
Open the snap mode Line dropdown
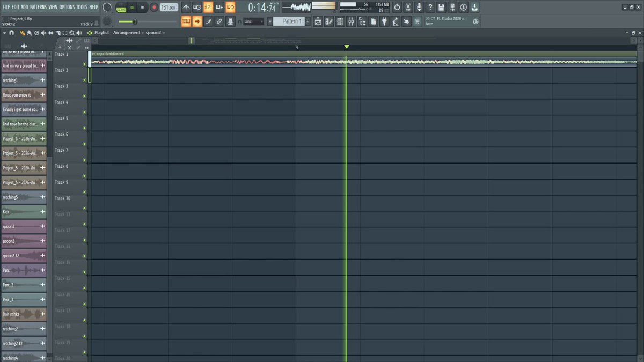[x=253, y=21]
